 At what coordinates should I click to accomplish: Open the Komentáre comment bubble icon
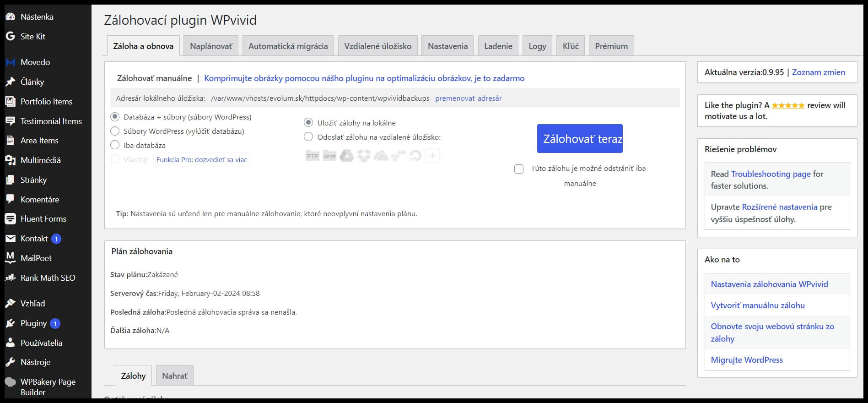coord(10,200)
